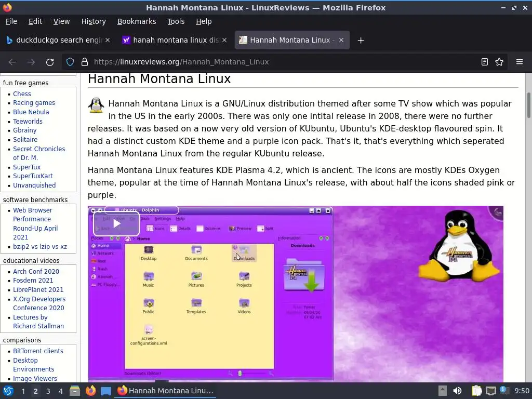Open the SuperTux link
The width and height of the screenshot is (532, 399).
27,167
